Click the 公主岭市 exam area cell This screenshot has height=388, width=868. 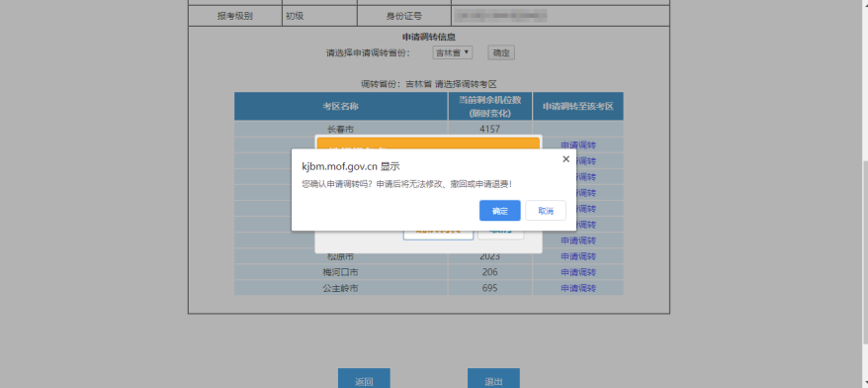tap(340, 288)
